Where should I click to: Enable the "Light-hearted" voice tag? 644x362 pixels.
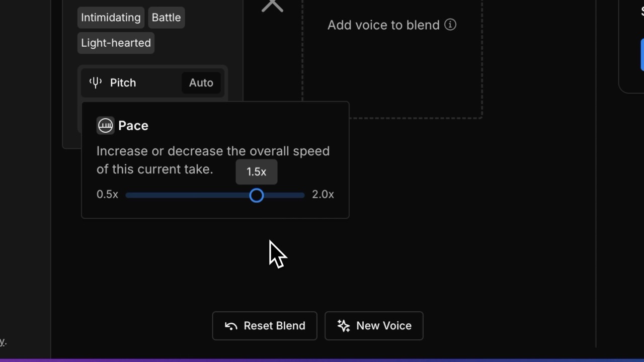pos(115,43)
